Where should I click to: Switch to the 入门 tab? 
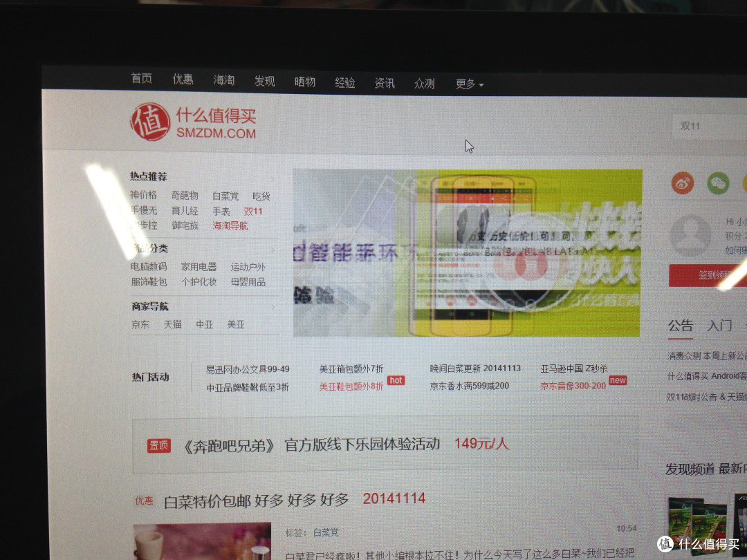click(x=720, y=326)
